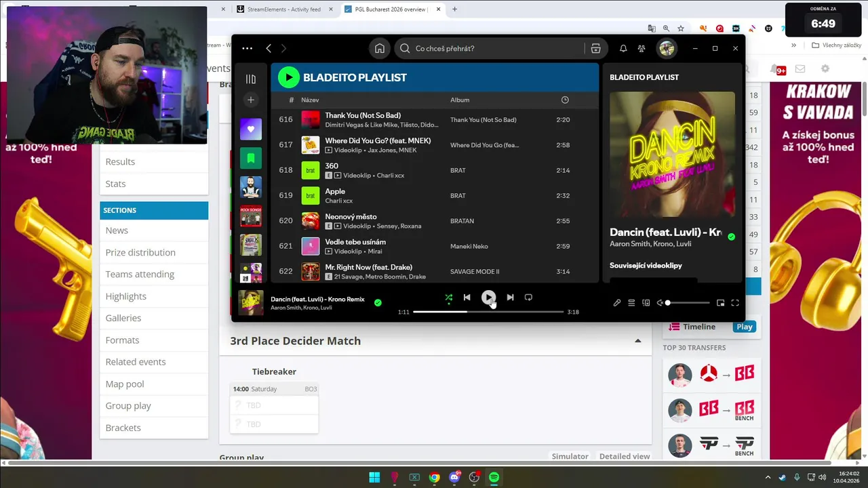
Task: Unmute the Spotify volume speaker
Action: [660, 303]
